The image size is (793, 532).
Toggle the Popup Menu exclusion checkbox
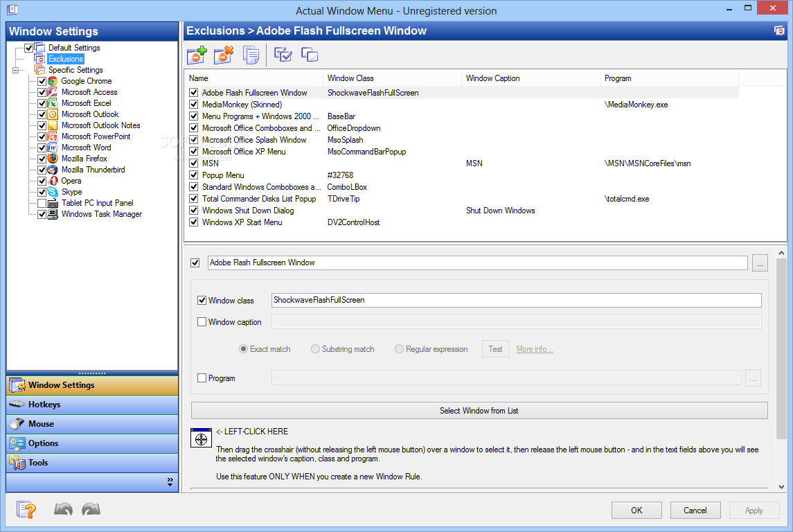[x=193, y=175]
